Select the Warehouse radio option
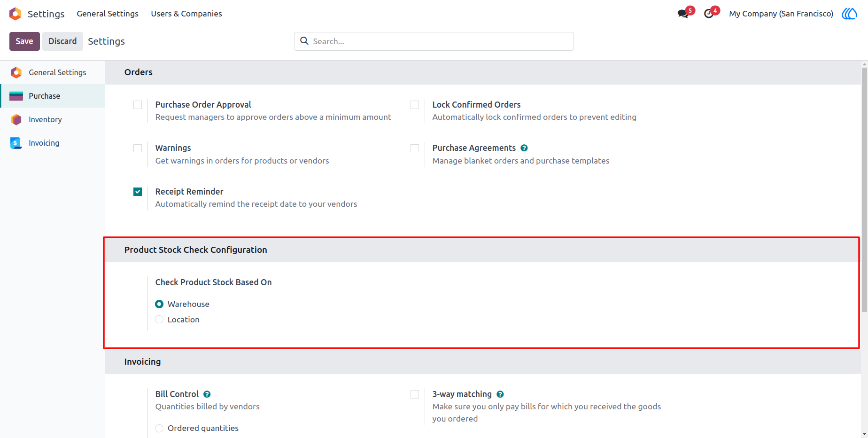This screenshot has width=868, height=438. (x=159, y=304)
